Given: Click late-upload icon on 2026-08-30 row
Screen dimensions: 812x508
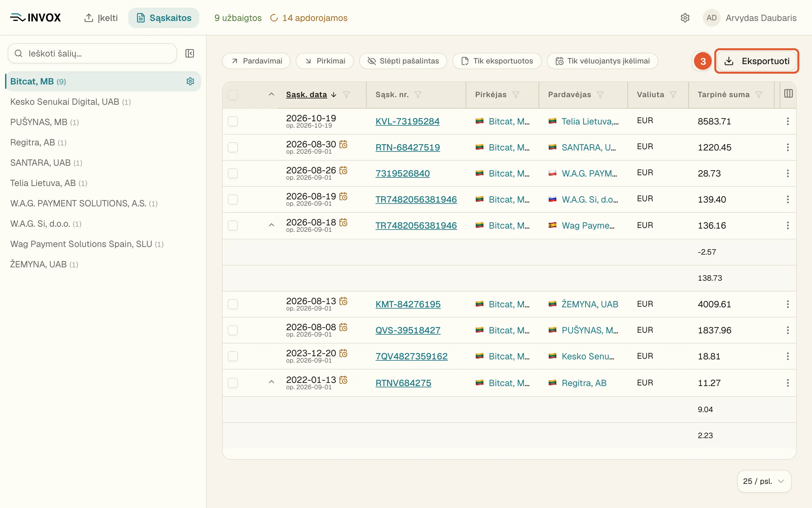Looking at the screenshot, I should click(x=343, y=144).
